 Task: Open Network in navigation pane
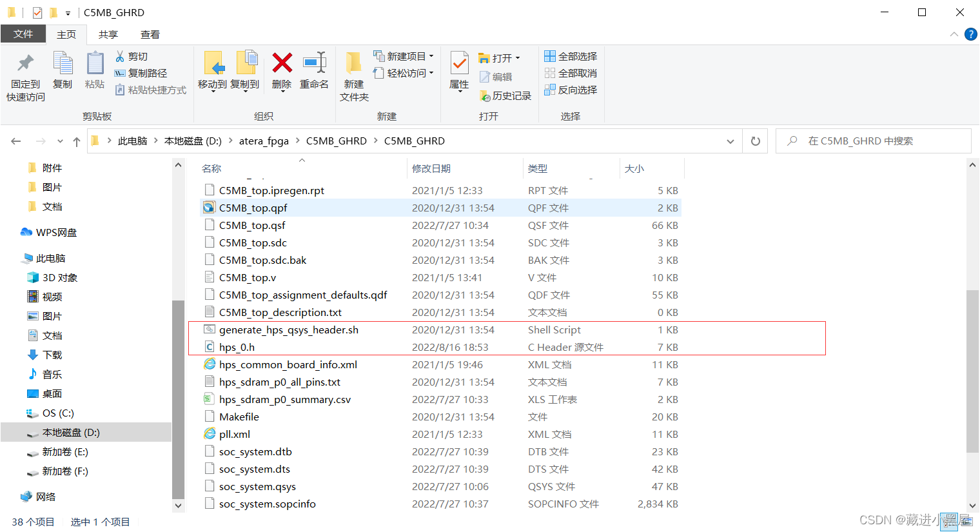point(39,497)
